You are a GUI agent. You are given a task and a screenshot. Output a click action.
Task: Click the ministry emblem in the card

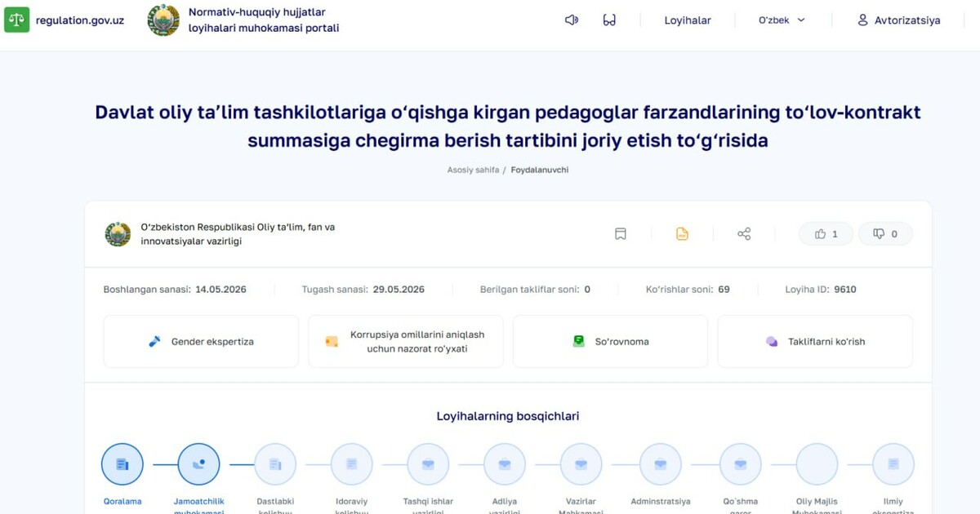118,234
